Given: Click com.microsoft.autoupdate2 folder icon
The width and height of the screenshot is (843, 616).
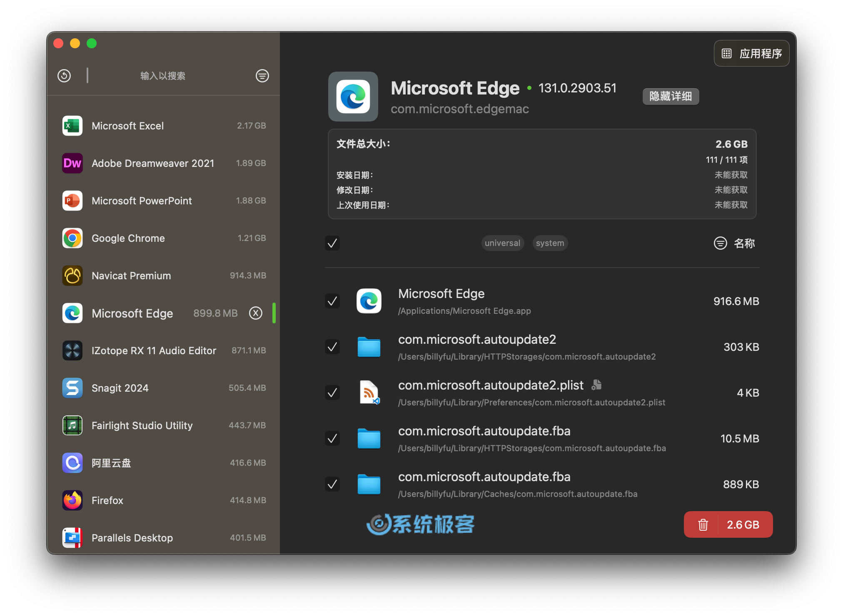Looking at the screenshot, I should pos(369,347).
